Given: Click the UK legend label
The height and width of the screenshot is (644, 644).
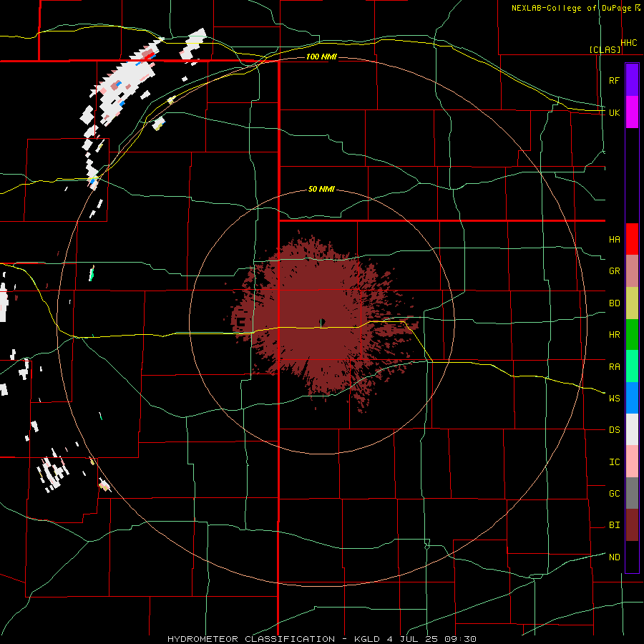Looking at the screenshot, I should [x=614, y=112].
